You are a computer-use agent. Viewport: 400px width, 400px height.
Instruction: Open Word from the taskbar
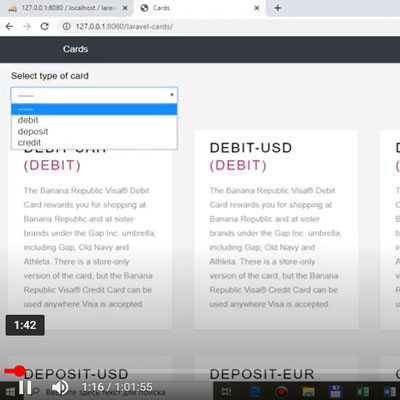389,391
